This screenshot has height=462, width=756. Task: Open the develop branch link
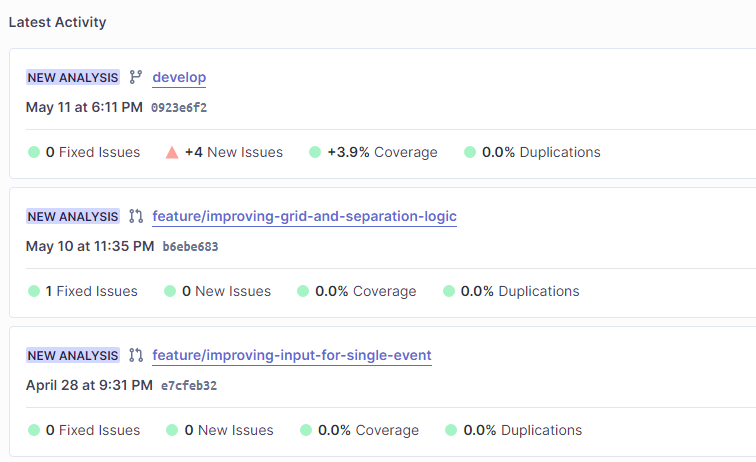pyautogui.click(x=179, y=77)
